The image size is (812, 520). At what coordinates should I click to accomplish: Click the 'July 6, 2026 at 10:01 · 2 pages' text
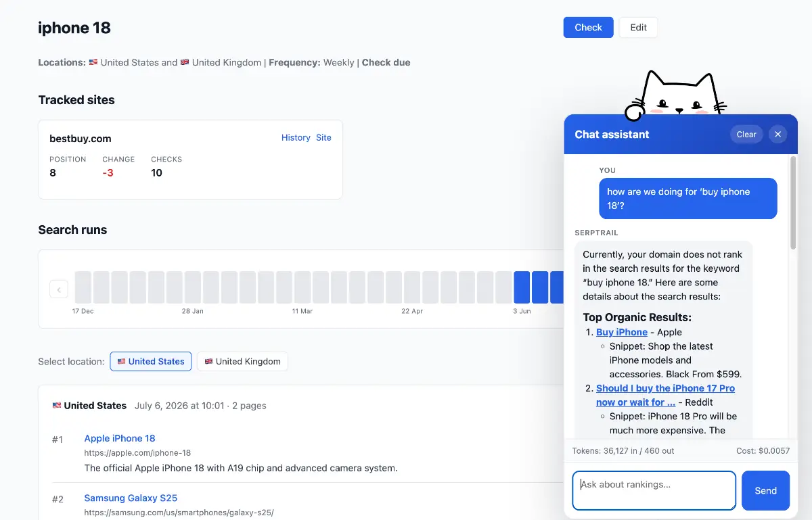(x=200, y=406)
